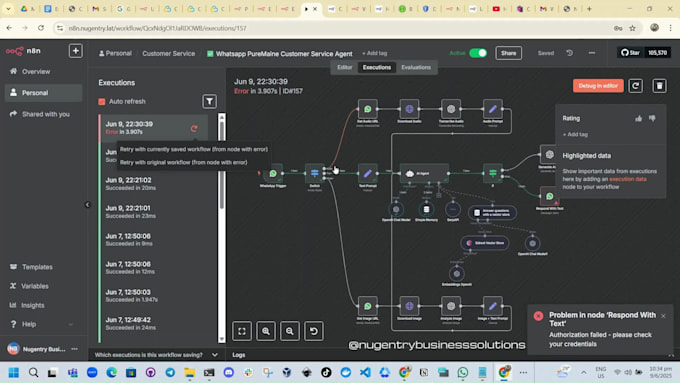Select the Download Audio node
Viewport: 680px width, 383px height.
pos(409,109)
